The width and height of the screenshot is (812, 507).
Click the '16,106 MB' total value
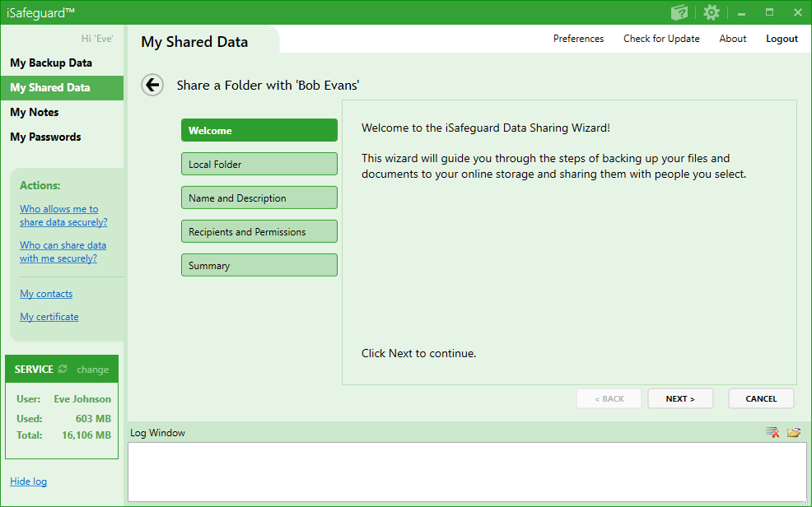86,435
